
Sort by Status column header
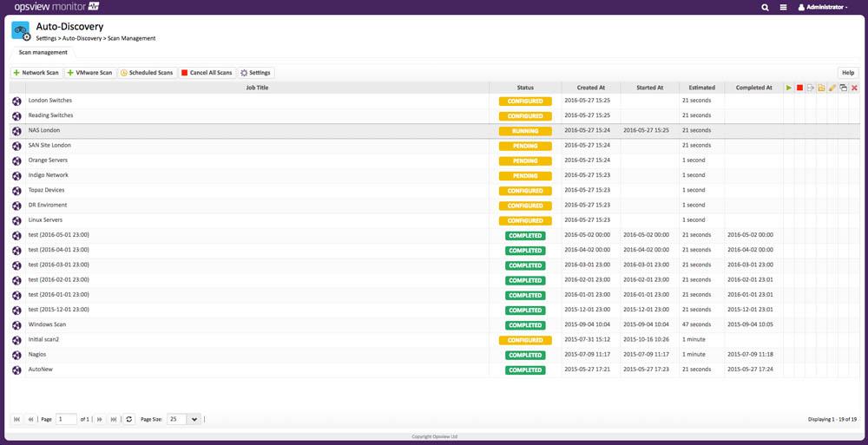525,88
